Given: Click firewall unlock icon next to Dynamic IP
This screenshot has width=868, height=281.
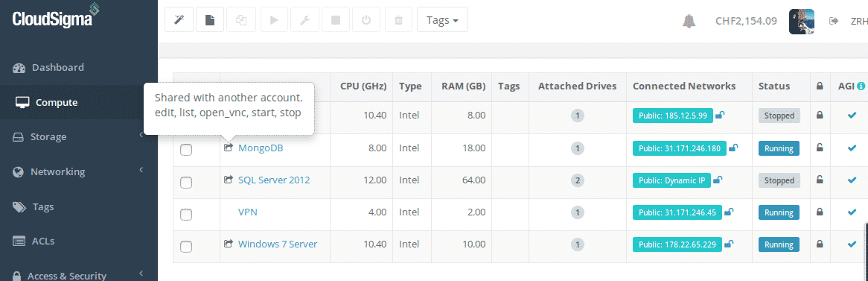Looking at the screenshot, I should [x=718, y=180].
